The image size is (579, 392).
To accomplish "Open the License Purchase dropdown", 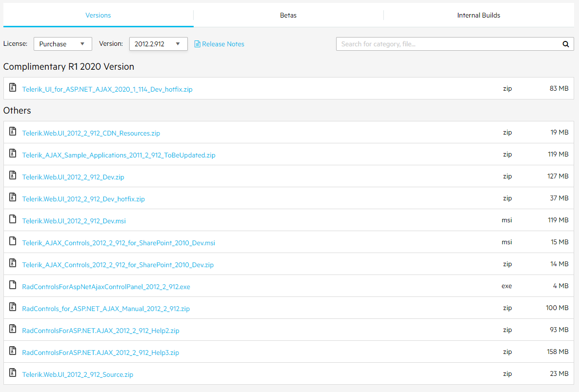I will pyautogui.click(x=63, y=44).
